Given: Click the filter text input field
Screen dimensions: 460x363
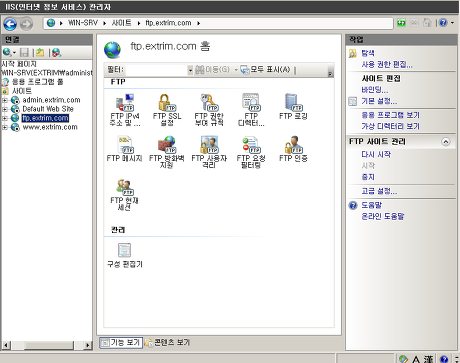Looking at the screenshot, I should coord(156,70).
